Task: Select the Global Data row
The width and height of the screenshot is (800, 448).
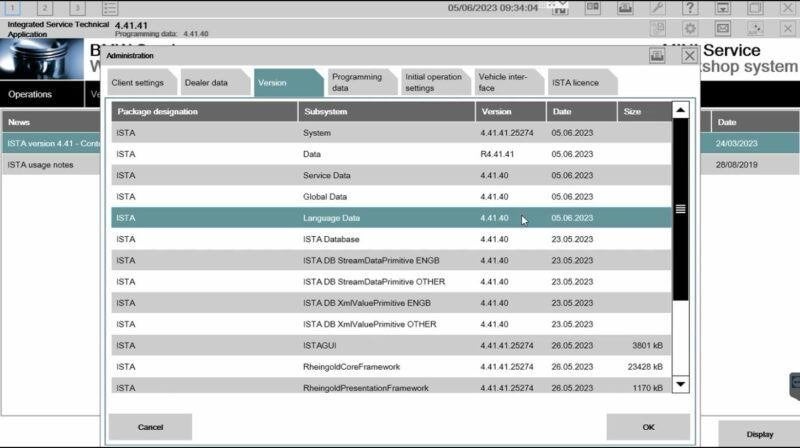Action: coord(391,196)
